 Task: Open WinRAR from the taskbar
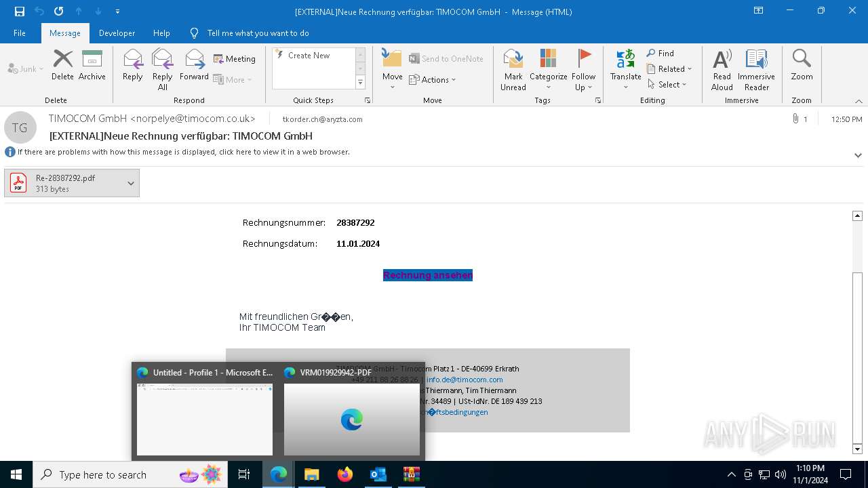pyautogui.click(x=411, y=474)
